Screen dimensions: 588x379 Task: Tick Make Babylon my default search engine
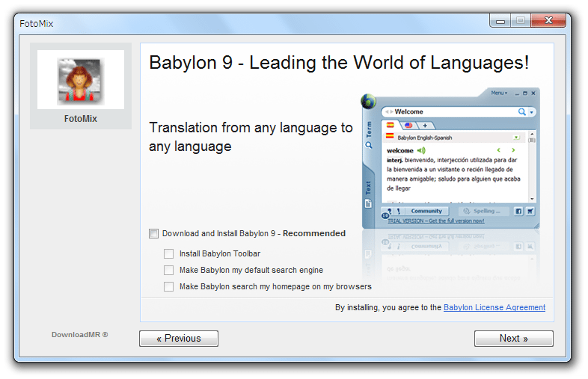pyautogui.click(x=169, y=271)
